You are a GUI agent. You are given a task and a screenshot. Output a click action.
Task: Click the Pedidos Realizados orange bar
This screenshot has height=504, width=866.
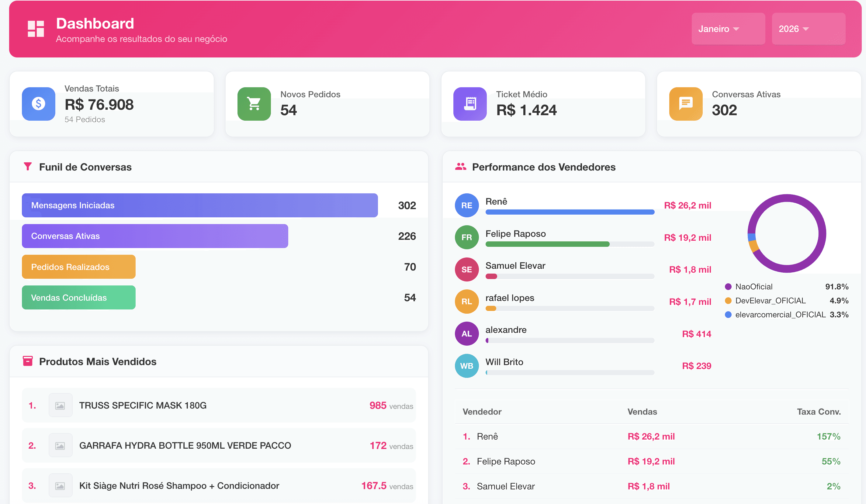click(x=79, y=267)
